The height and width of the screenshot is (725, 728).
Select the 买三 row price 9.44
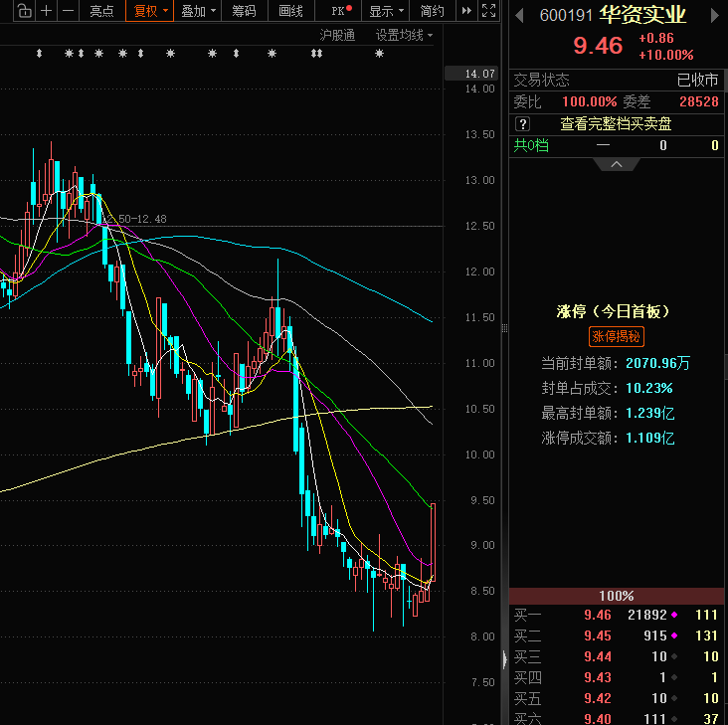point(598,656)
